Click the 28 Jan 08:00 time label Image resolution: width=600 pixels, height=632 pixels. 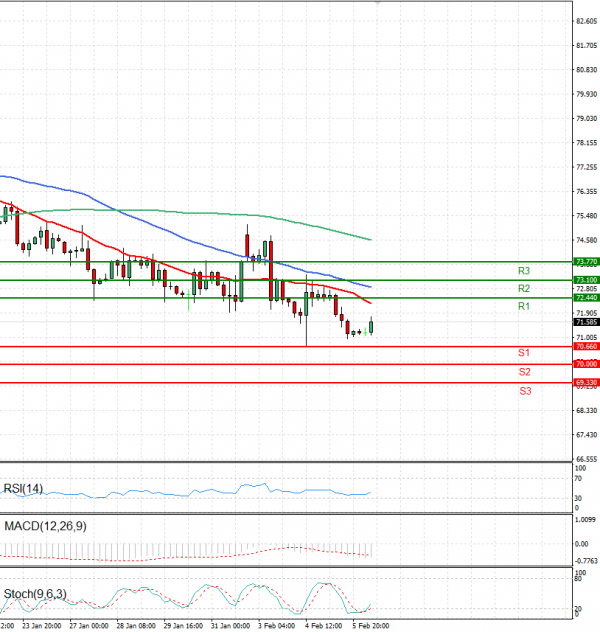coord(136,626)
